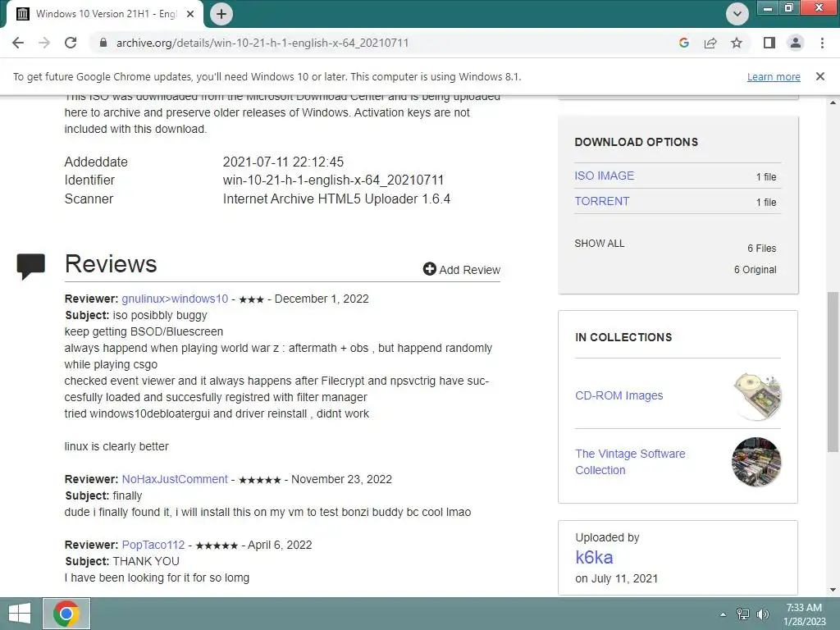The image size is (840, 630).
Task: Open the tab search dropdown arrow
Action: point(737,14)
